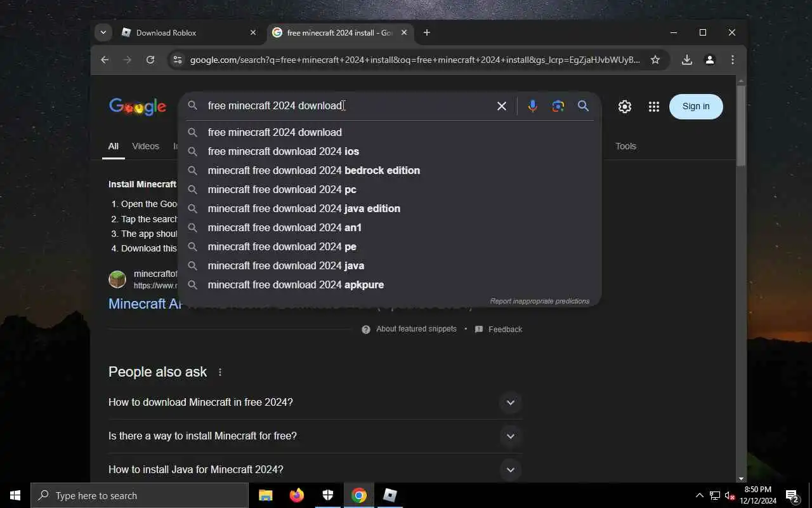This screenshot has width=812, height=508.
Task: Start voice search with microphone icon
Action: [x=532, y=106]
